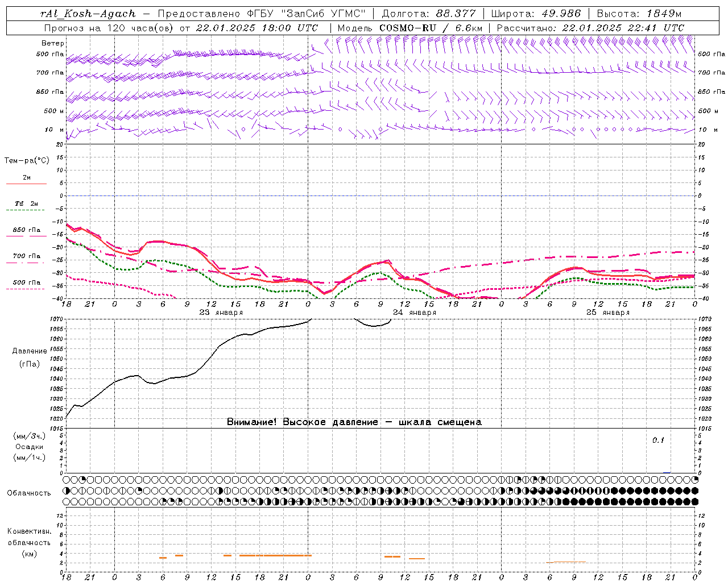Click the Долгота: 88.377 value
This screenshot has height=582, width=728.
pyautogui.click(x=428, y=14)
